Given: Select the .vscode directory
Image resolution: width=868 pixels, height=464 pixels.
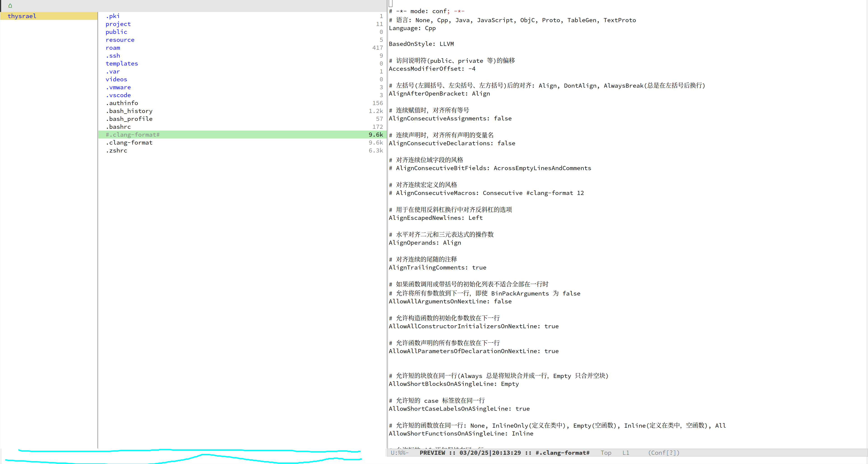Looking at the screenshot, I should click(x=118, y=95).
